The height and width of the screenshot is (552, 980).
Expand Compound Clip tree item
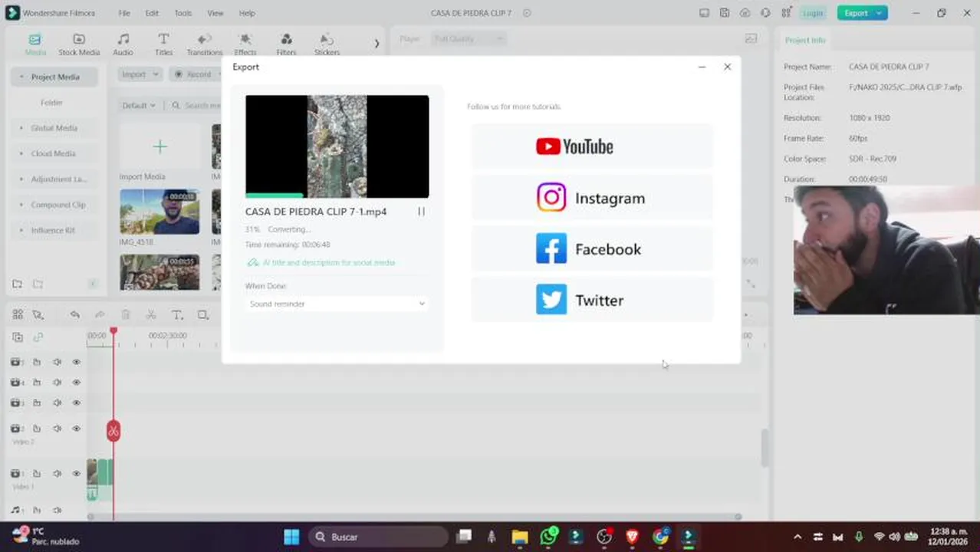pyautogui.click(x=21, y=205)
